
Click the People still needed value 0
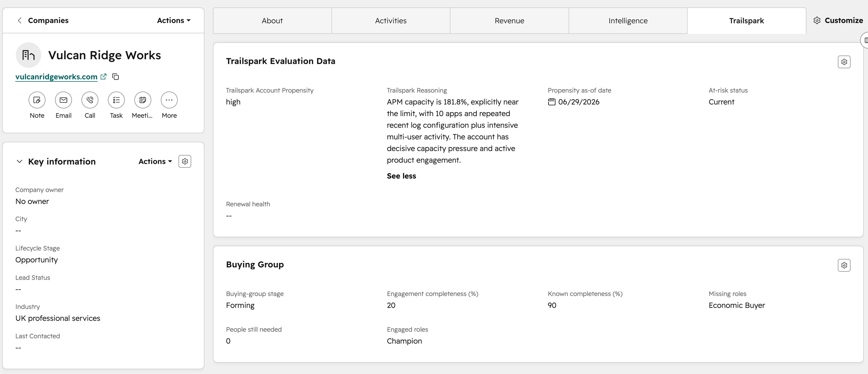coord(228,341)
